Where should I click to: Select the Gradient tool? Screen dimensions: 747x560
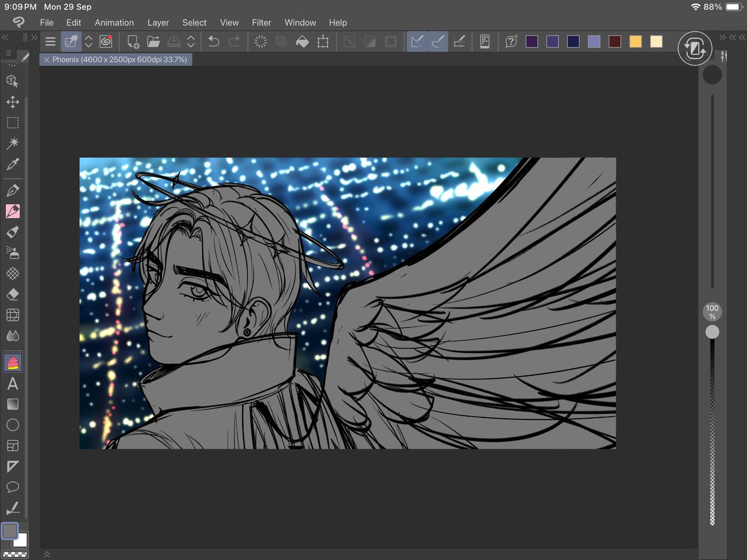(12, 404)
